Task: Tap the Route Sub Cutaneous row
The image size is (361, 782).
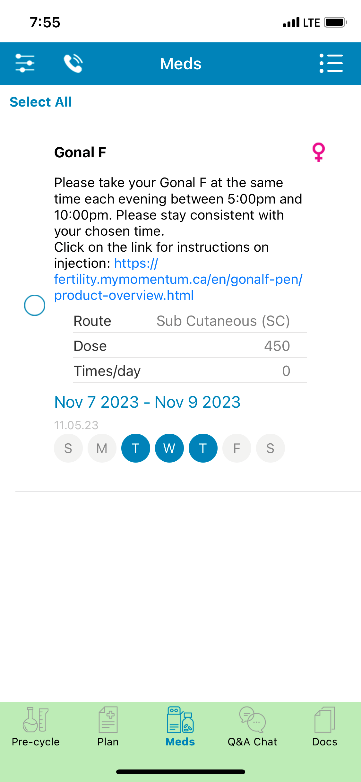Action: [190, 321]
